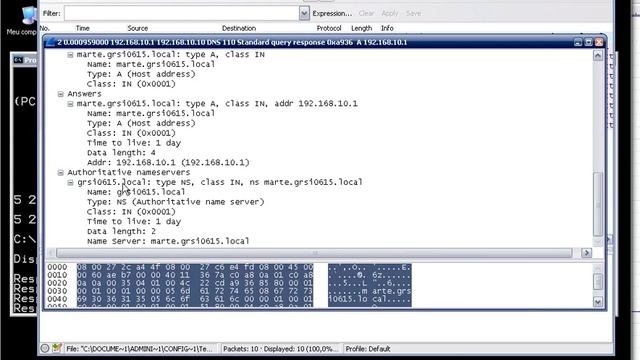
Task: Collapse the grsi0615.local type NS record
Action: pyautogui.click(x=70, y=182)
